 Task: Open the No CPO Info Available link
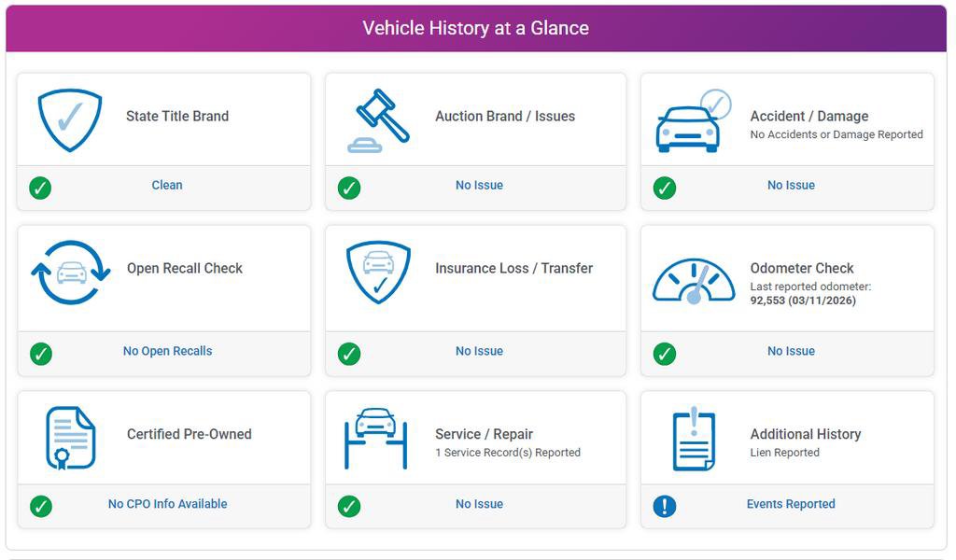tap(167, 504)
